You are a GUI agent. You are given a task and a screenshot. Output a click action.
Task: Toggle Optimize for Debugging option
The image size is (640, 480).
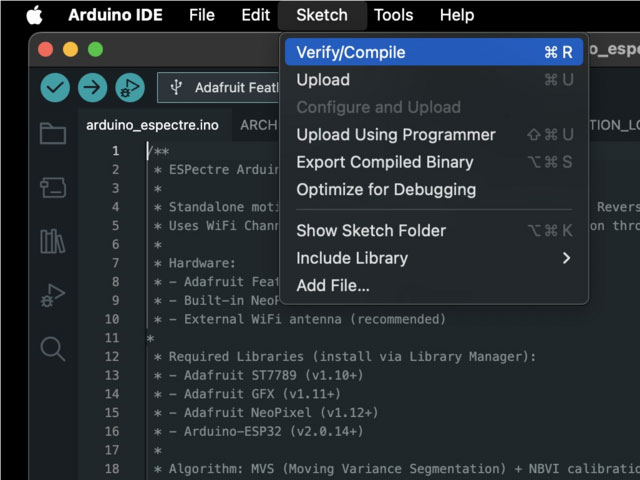[434, 189]
